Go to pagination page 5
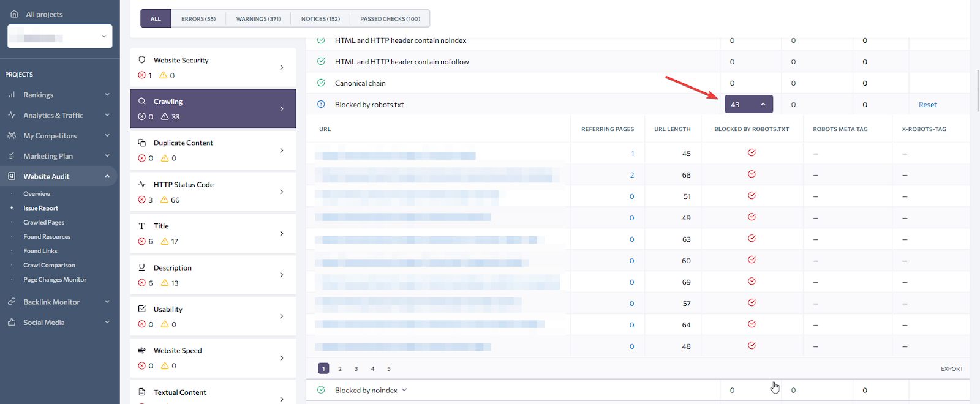The image size is (980, 404). tap(389, 368)
